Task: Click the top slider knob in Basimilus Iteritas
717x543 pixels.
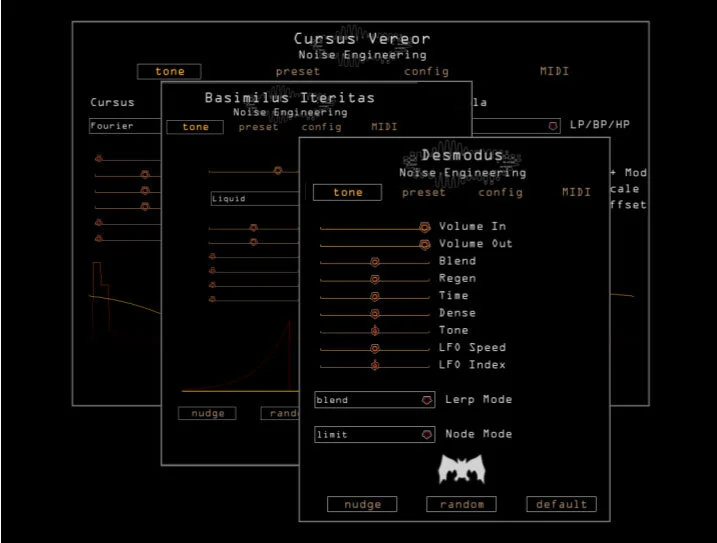Action: pyautogui.click(x=278, y=171)
